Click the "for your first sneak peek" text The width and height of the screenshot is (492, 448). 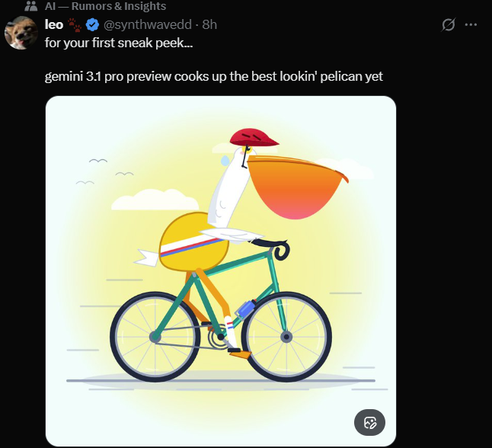pos(119,43)
